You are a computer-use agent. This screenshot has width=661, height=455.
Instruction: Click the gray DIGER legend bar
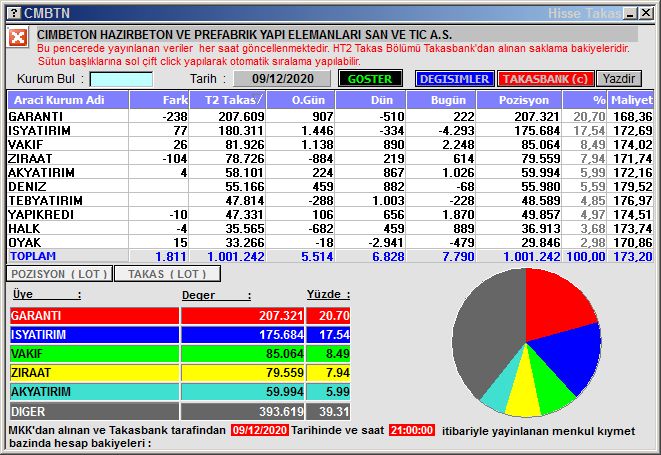click(x=94, y=411)
